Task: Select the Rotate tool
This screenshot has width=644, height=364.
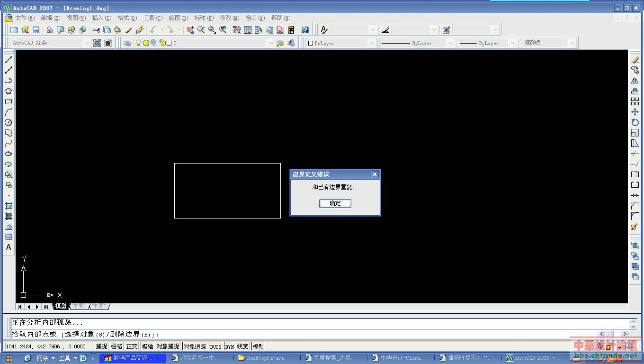Action: point(635,122)
